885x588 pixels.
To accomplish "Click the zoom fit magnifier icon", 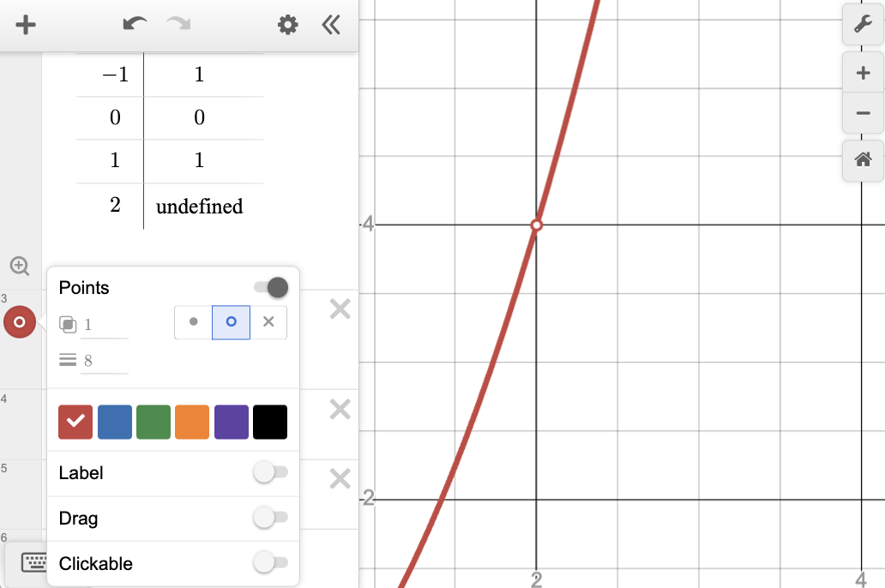I will click(x=20, y=266).
